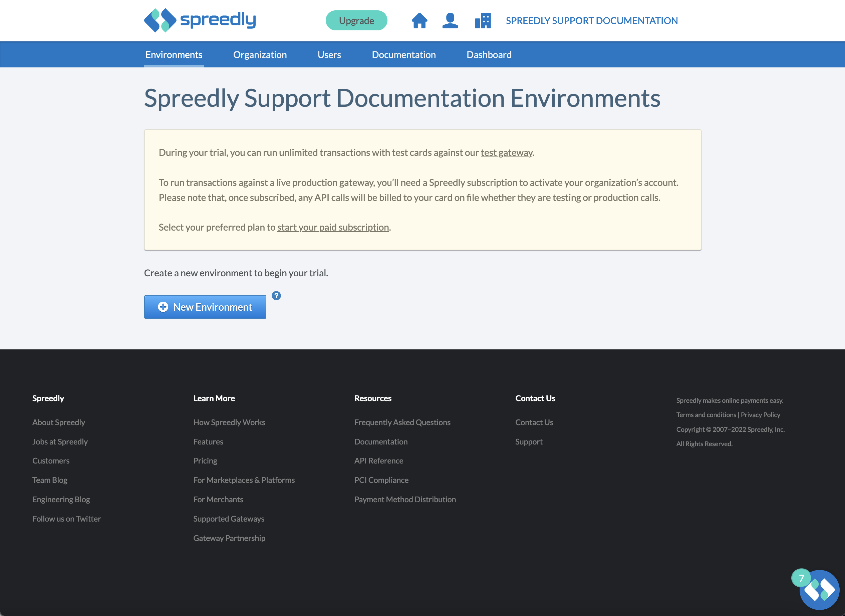Click Follow us on Twitter
845x616 pixels.
(x=66, y=519)
